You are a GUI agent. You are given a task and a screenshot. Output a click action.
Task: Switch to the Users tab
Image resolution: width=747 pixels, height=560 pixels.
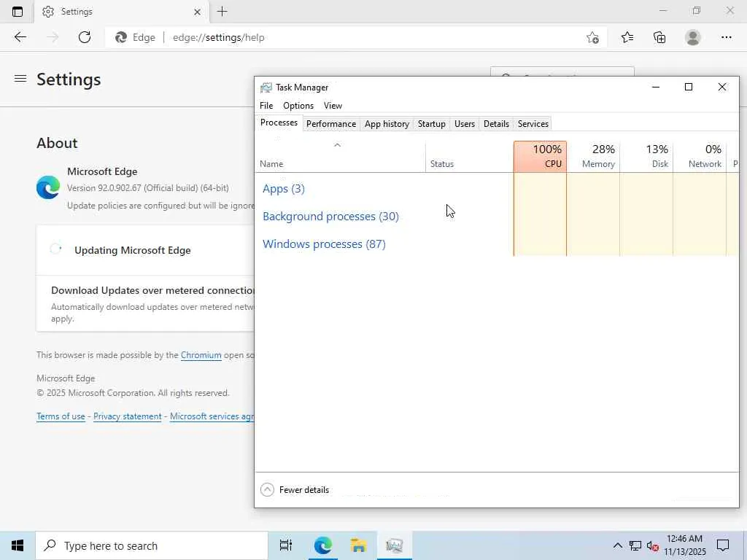(465, 124)
